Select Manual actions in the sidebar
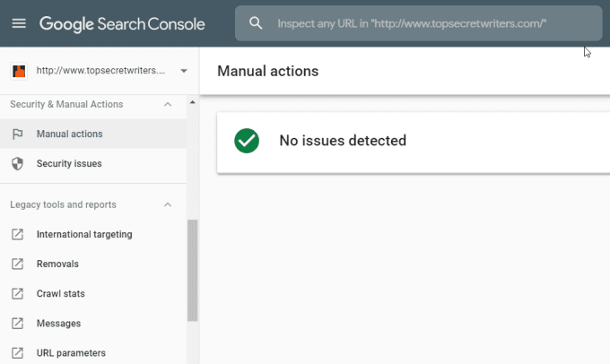This screenshot has width=610, height=364. 69,134
